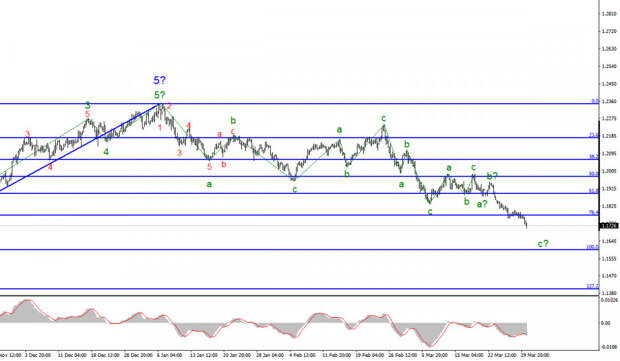
Task: Click the 0.00 indicator scale value
Action: [605, 323]
